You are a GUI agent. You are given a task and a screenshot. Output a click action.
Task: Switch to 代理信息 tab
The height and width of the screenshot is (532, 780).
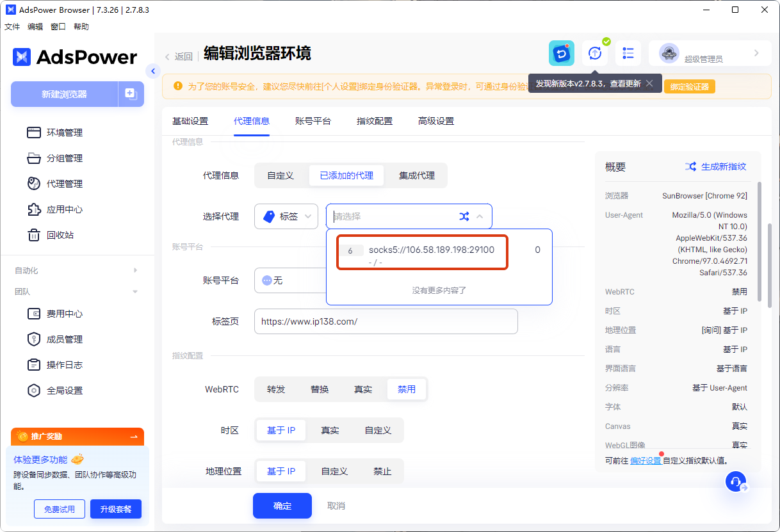point(252,121)
